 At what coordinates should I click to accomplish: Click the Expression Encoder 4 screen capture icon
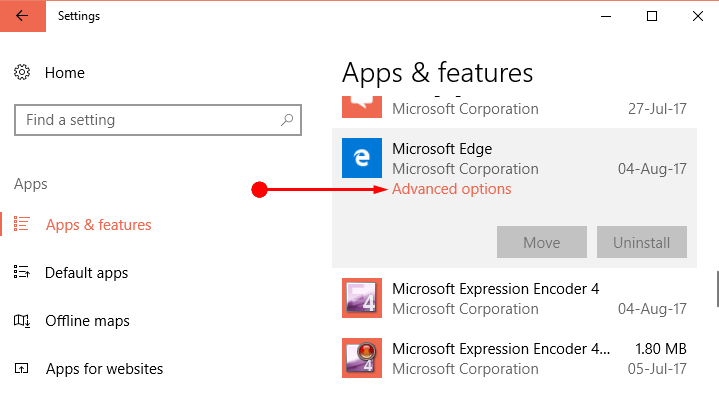tap(362, 358)
